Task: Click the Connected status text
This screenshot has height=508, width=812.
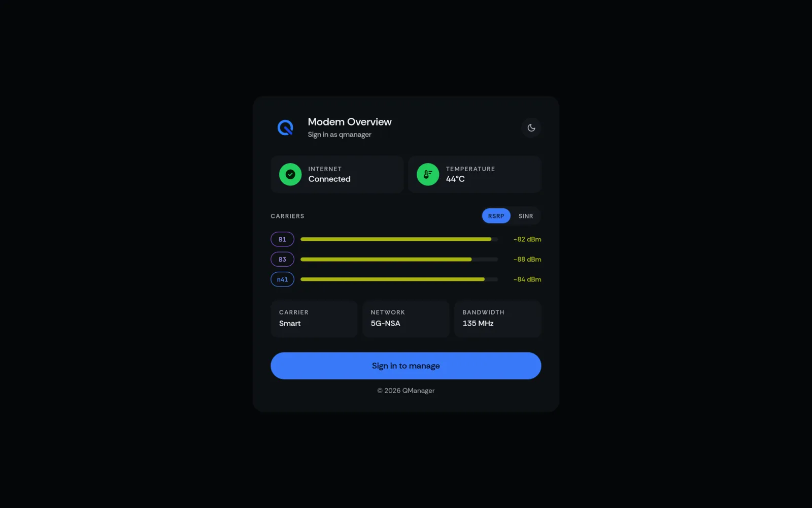Action: (329, 179)
